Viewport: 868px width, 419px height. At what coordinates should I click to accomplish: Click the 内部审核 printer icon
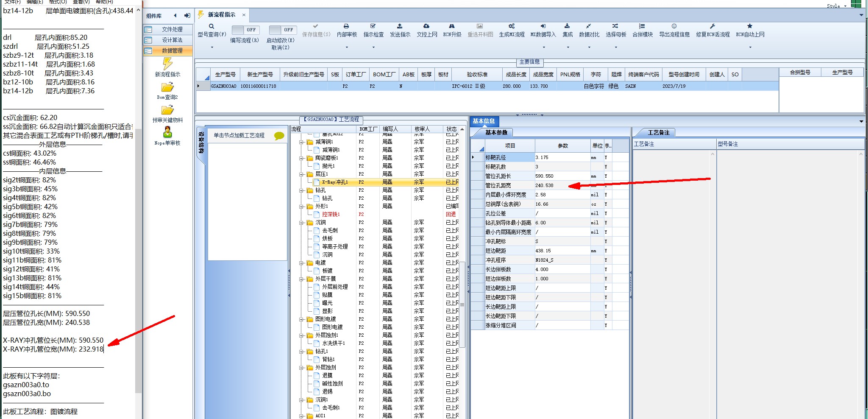point(346,26)
